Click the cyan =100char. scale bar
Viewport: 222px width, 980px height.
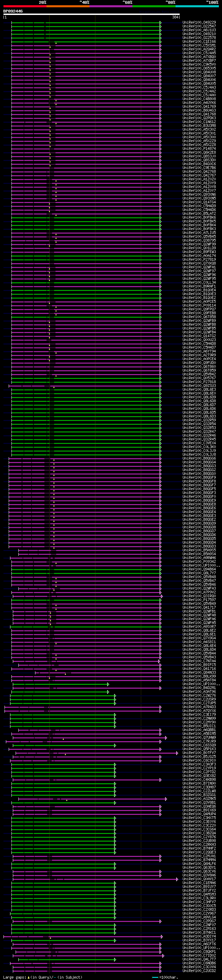pos(155,977)
